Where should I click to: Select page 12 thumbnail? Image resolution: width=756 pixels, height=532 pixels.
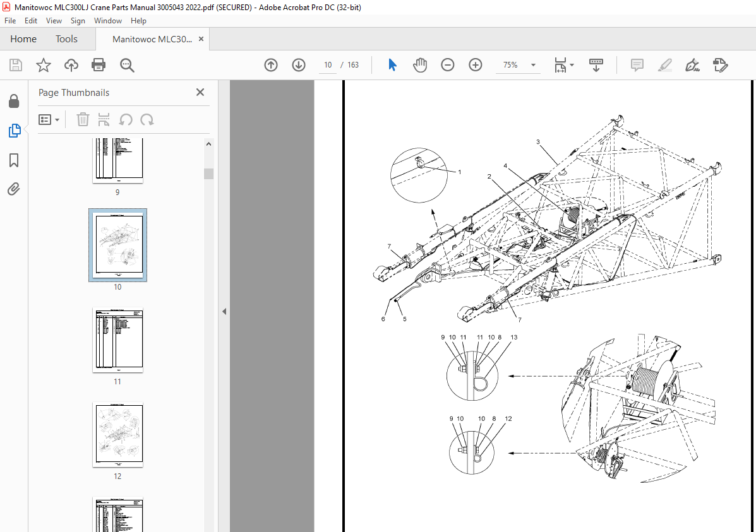click(x=117, y=435)
